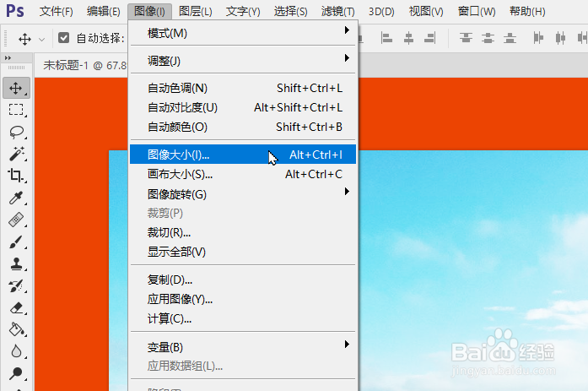This screenshot has width=588, height=391.
Task: Select the Lasso tool
Action: point(16,132)
